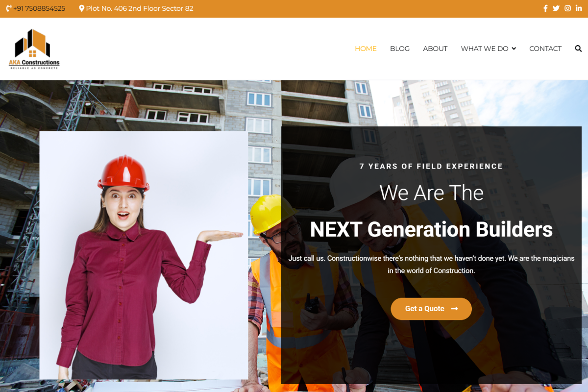Navigate to the About page
588x392 pixels.
pyautogui.click(x=435, y=49)
